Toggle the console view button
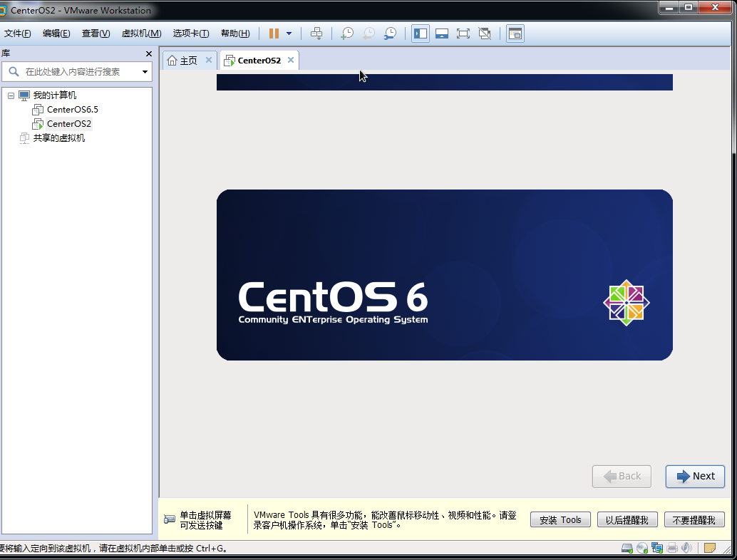This screenshot has height=560, width=737. [515, 33]
